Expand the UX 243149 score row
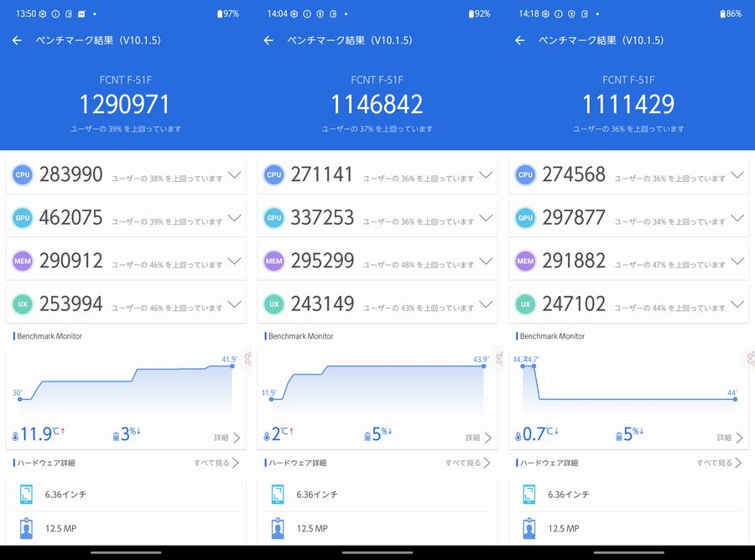The image size is (755, 560). tap(486, 304)
